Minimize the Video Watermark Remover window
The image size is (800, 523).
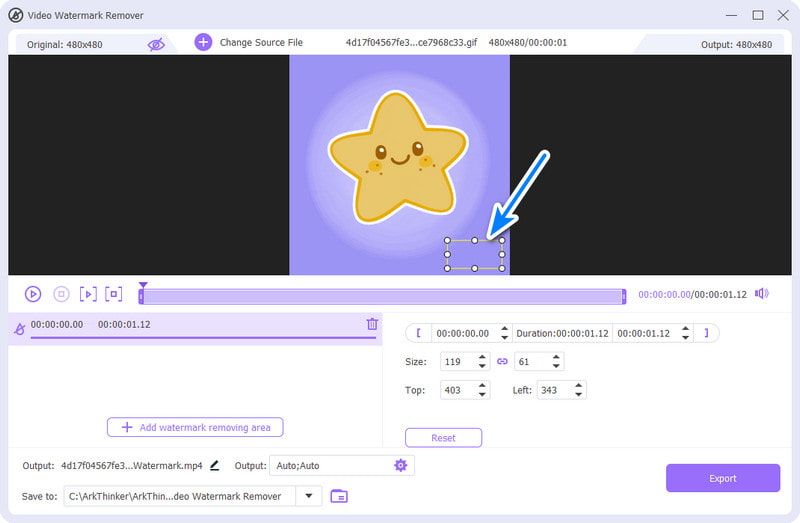[732, 15]
